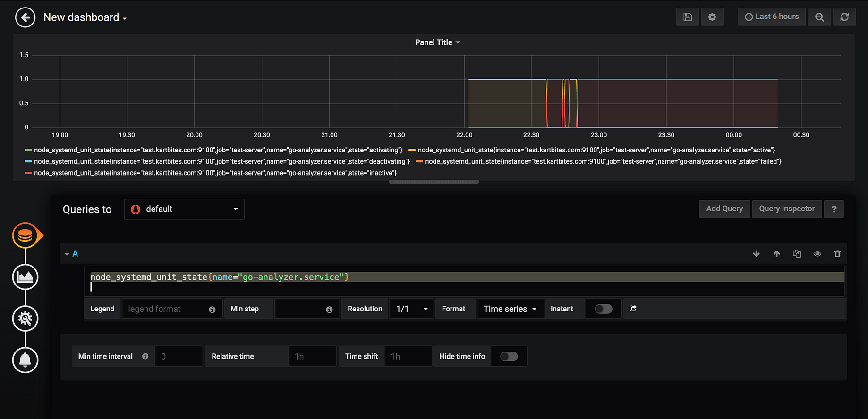Open the Format Time series dropdown
This screenshot has width=868, height=419.
510,309
